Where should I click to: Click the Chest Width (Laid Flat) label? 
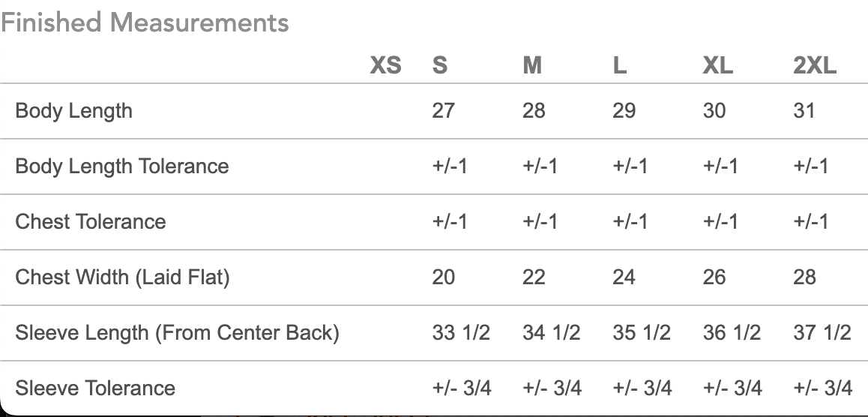point(122,277)
